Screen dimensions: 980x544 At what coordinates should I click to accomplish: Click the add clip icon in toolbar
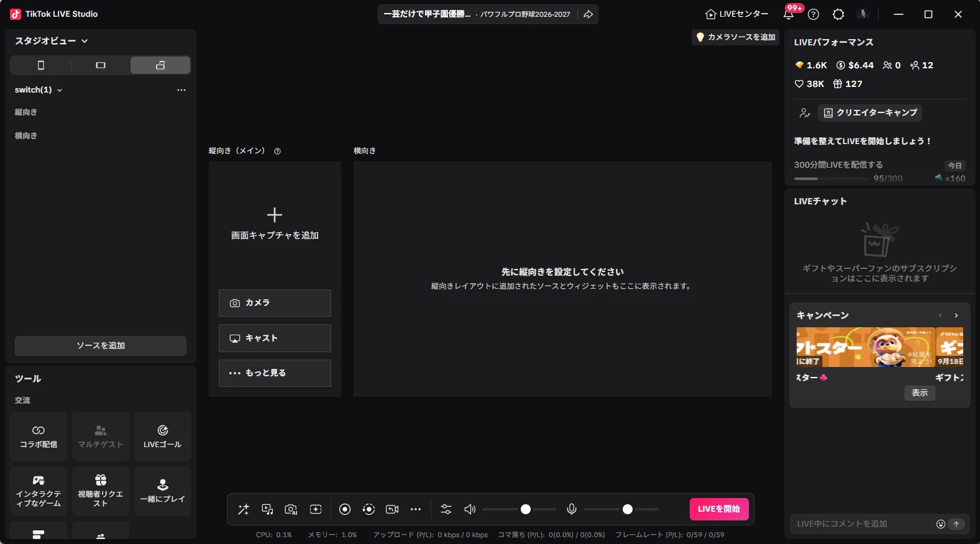(316, 509)
